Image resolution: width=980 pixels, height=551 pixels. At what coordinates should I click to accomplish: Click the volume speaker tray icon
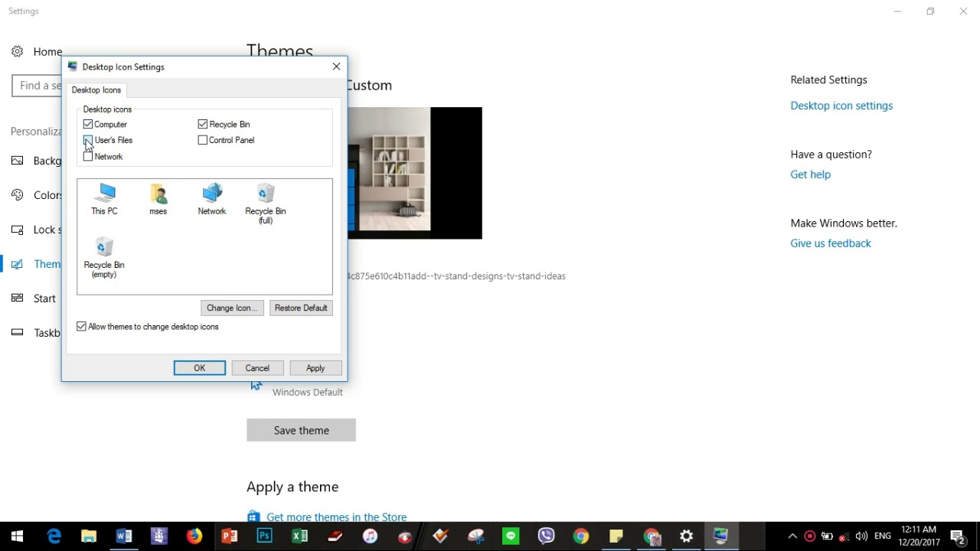point(861,536)
